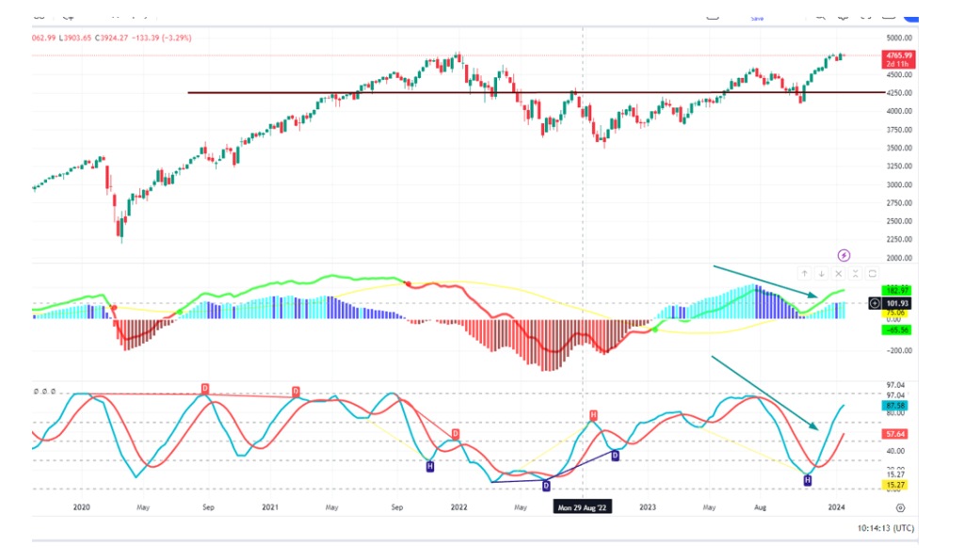This screenshot has width=964, height=560.
Task: Click the blue button in top-right corner
Action: (x=911, y=14)
